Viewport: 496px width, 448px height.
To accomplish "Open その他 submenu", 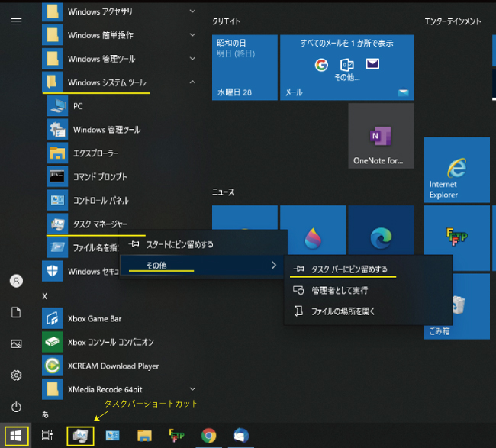I will 203,266.
